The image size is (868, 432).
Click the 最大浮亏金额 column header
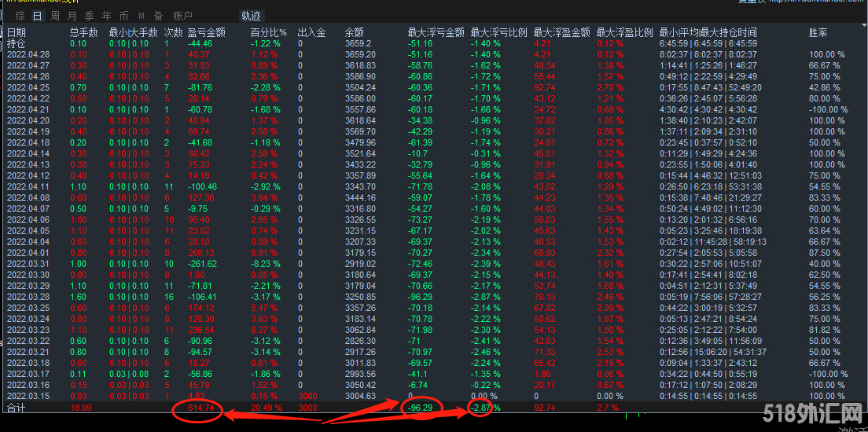pos(436,33)
